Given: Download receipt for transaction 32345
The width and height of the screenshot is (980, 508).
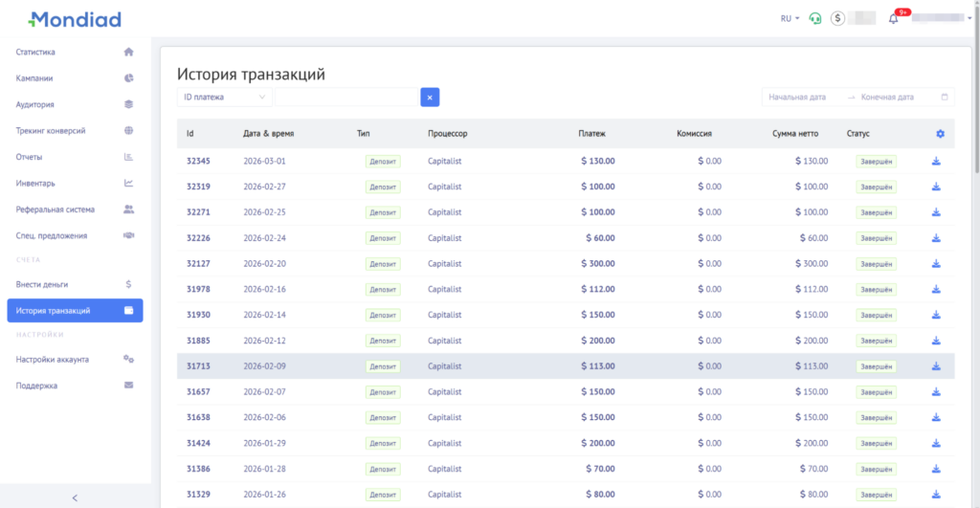Looking at the screenshot, I should click(936, 161).
